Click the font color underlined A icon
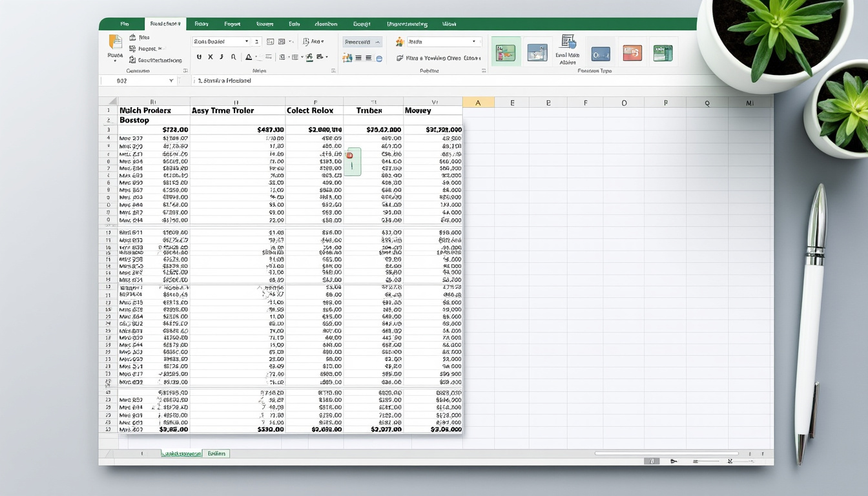Image resolution: width=868 pixels, height=496 pixels. [x=249, y=57]
